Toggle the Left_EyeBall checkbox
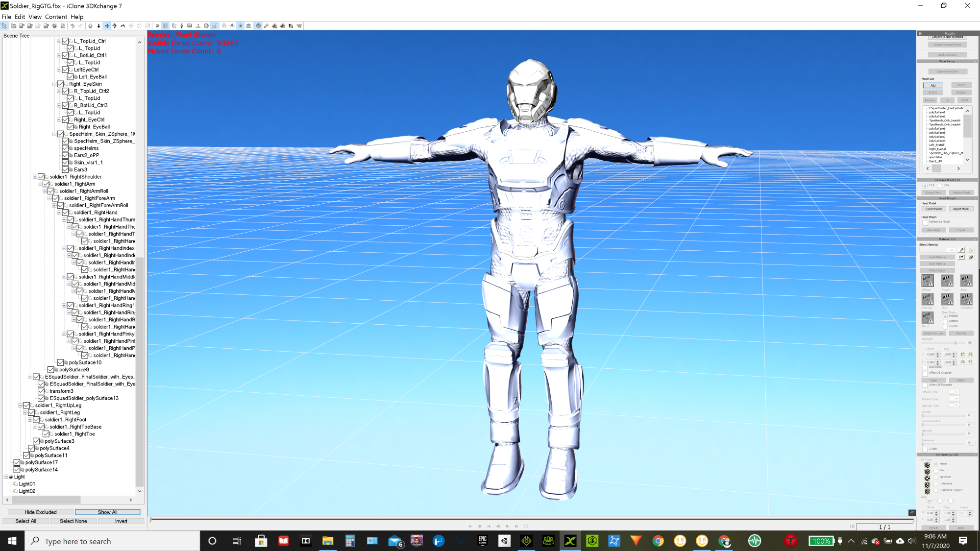This screenshot has width=980, height=551. [x=70, y=77]
